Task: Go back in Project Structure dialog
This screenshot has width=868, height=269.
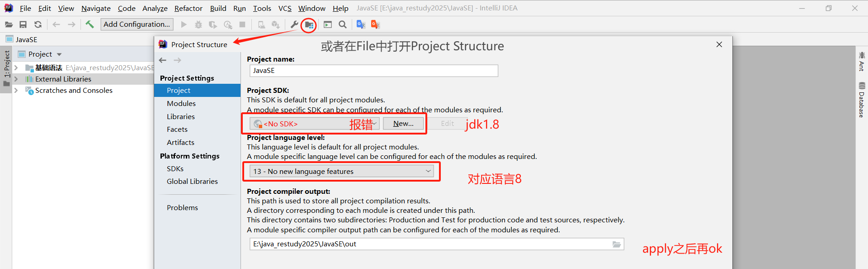Action: tap(163, 60)
